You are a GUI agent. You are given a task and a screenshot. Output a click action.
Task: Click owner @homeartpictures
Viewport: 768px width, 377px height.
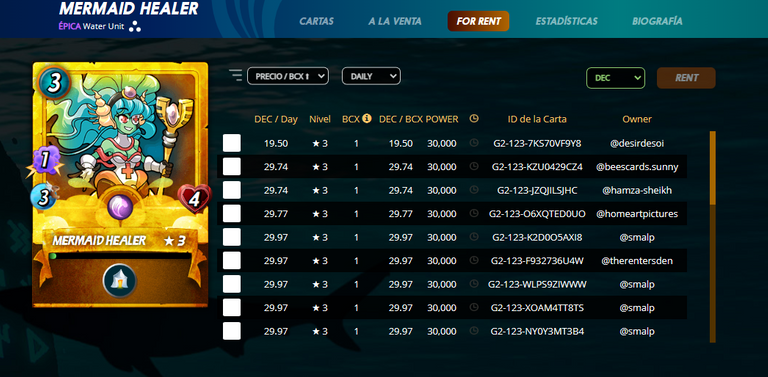coord(637,214)
